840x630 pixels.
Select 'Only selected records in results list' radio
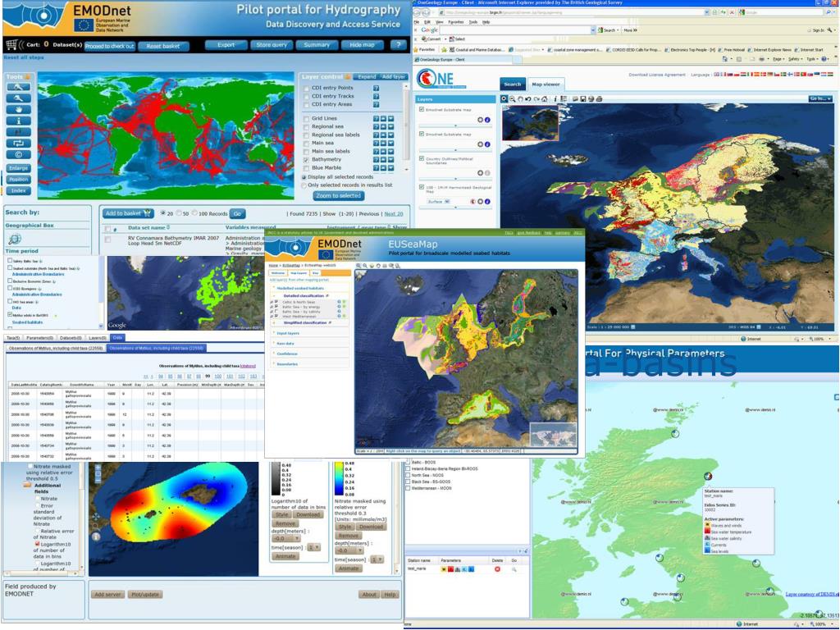pyautogui.click(x=304, y=185)
